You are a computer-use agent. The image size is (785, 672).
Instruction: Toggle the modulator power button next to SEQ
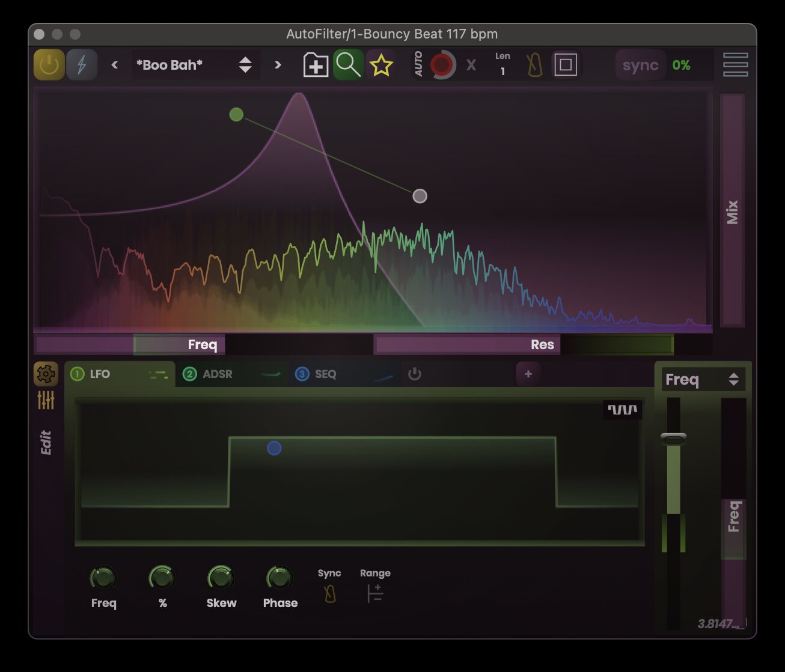(414, 374)
